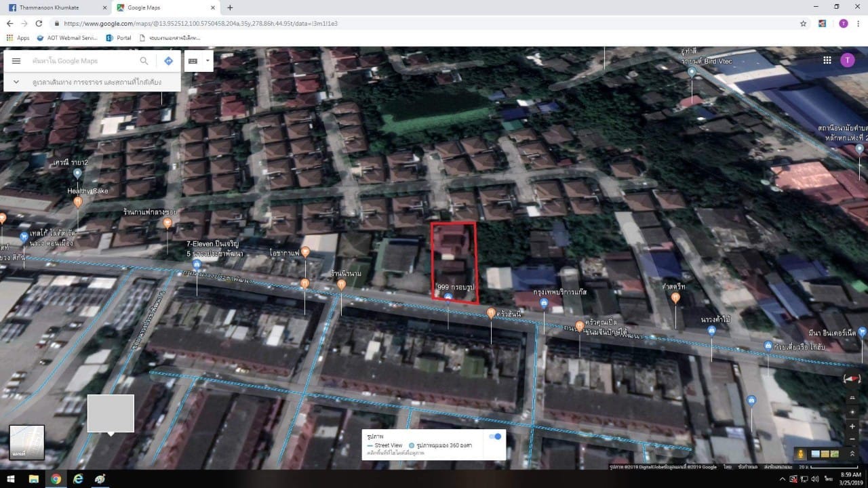Open directions with the blue diamond icon
Screen dimensions: 868x488
tap(168, 61)
